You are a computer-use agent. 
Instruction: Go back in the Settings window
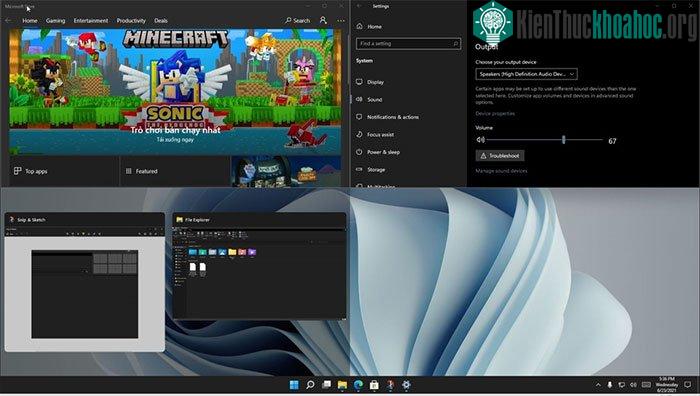359,6
